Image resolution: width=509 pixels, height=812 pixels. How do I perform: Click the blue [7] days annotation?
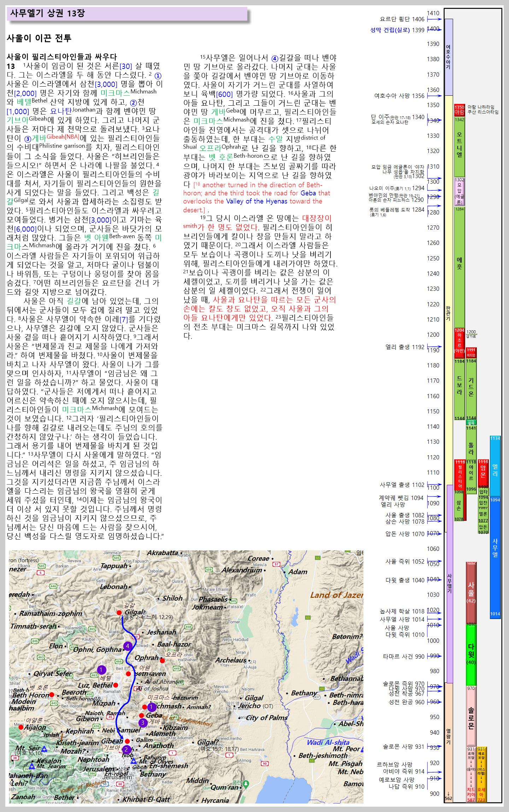coord(124,320)
